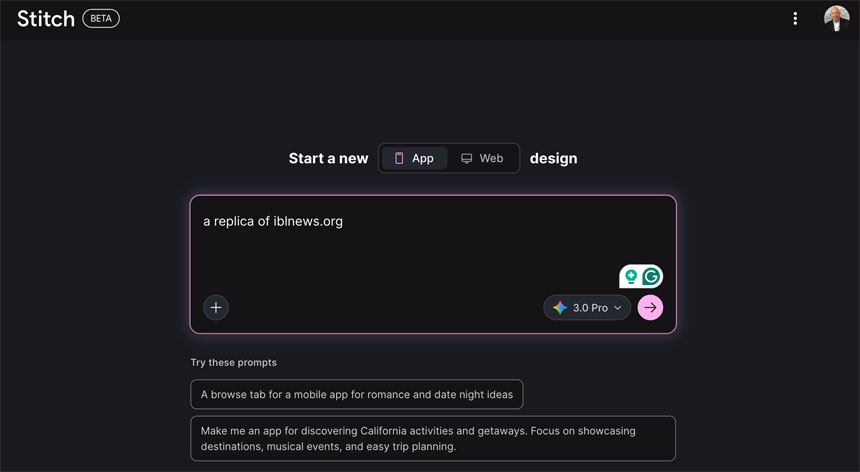The image size is (860, 472).
Task: Click the "Start a new" heading text
Action: coord(329,158)
